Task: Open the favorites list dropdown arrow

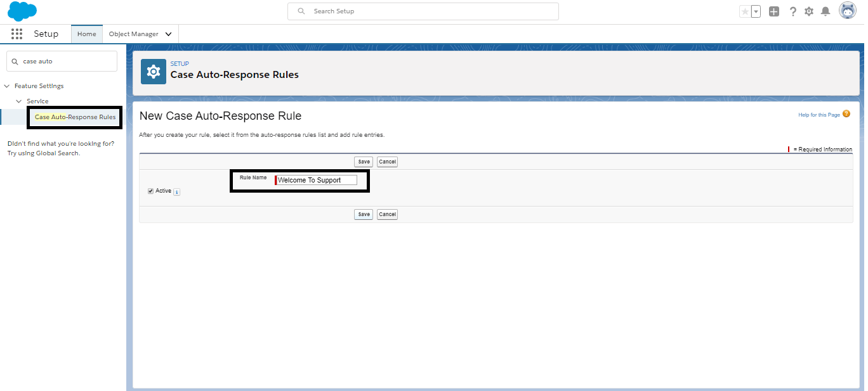Action: (754, 11)
